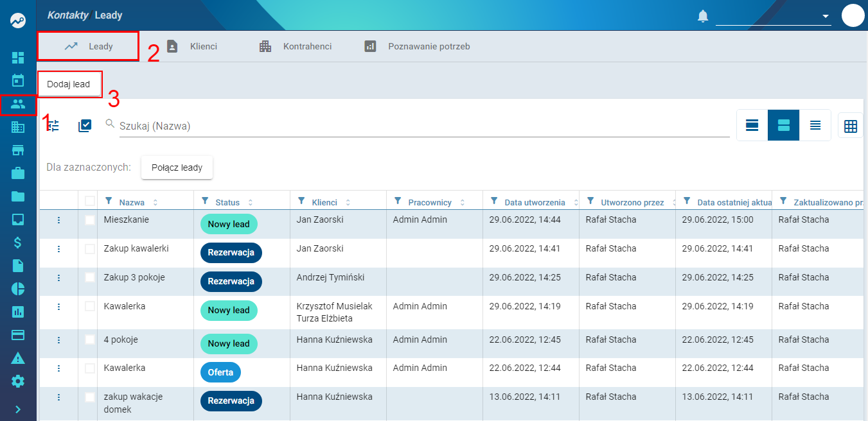Expand the user account dropdown arrow
Screen dimensions: 868x421
826,17
